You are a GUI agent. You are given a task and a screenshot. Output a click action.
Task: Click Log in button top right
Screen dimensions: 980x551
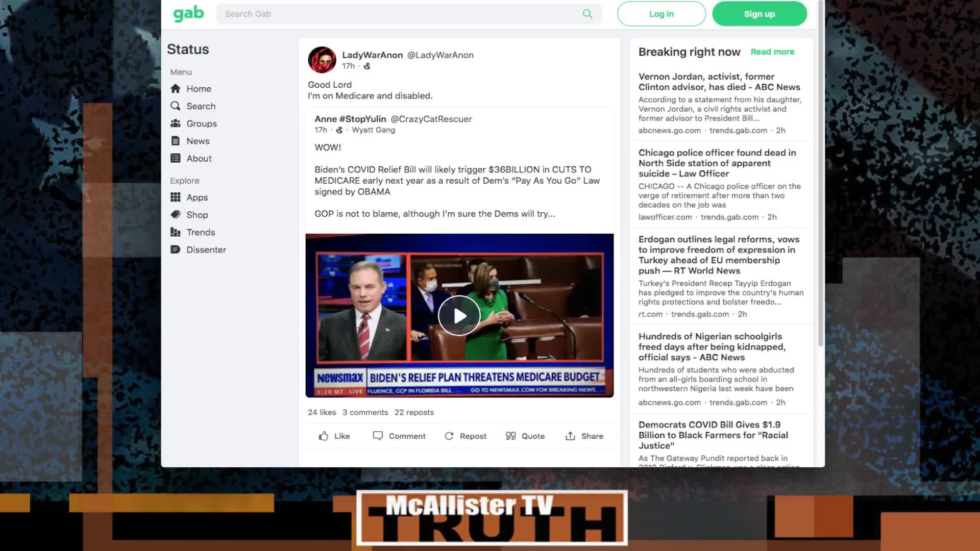point(661,14)
